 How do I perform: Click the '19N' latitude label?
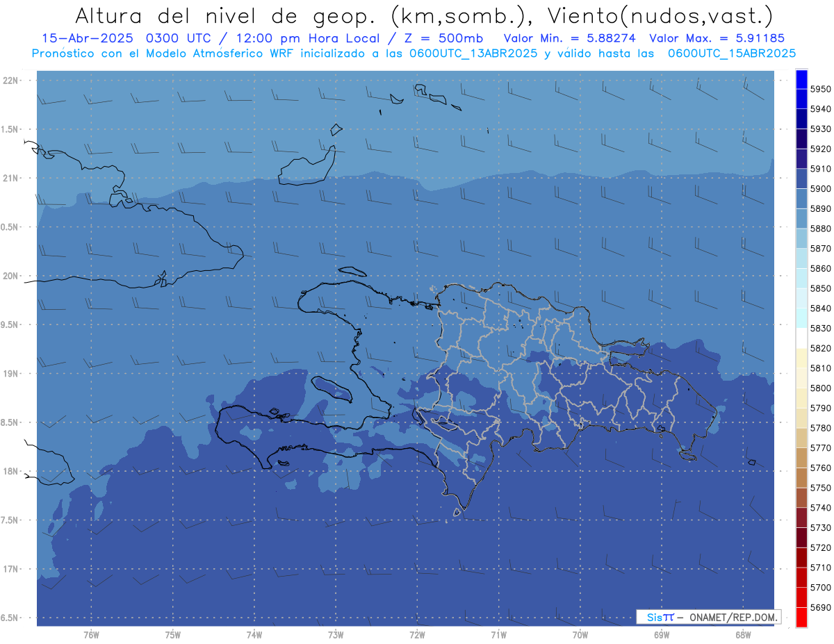[11, 374]
